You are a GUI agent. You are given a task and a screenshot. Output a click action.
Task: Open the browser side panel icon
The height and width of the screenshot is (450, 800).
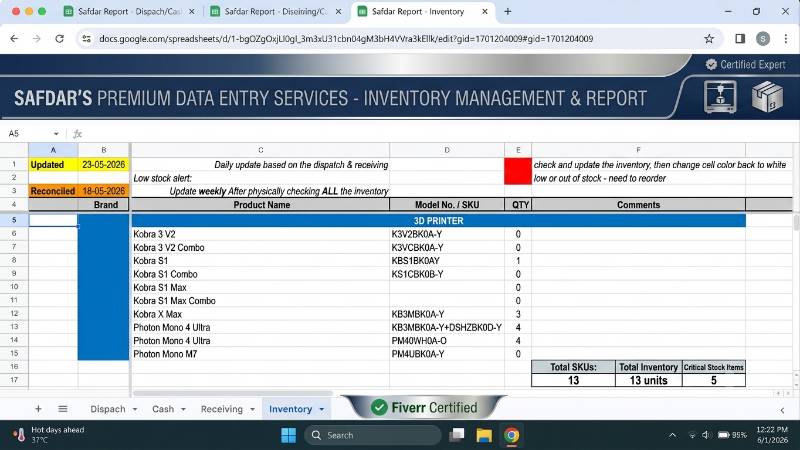[x=740, y=39]
